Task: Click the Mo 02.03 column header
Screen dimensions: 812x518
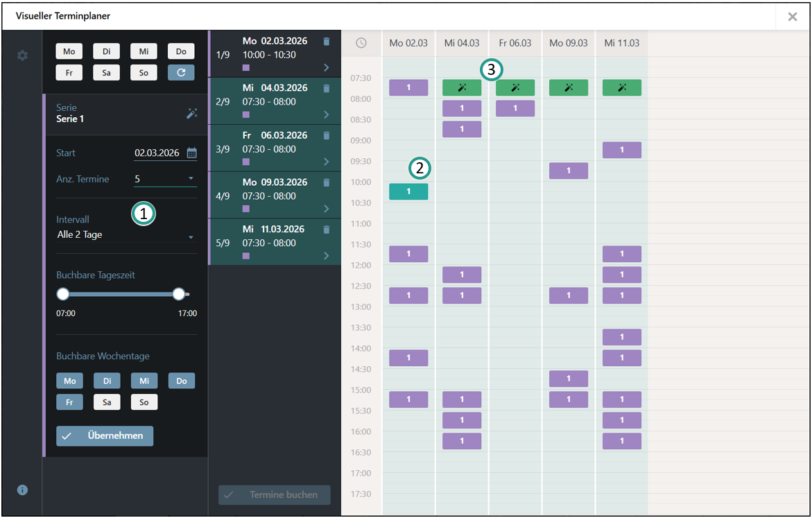Action: click(x=408, y=43)
